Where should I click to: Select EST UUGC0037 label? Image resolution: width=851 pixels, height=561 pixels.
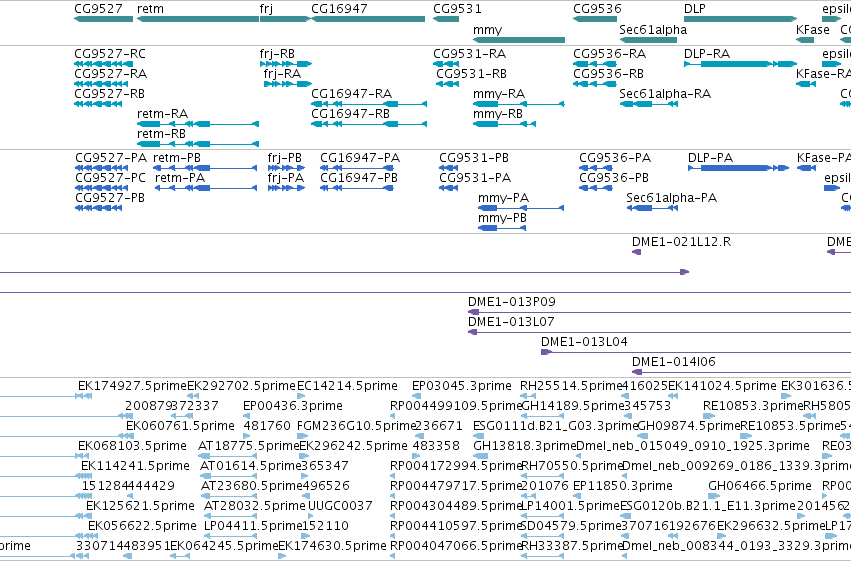pyautogui.click(x=340, y=507)
